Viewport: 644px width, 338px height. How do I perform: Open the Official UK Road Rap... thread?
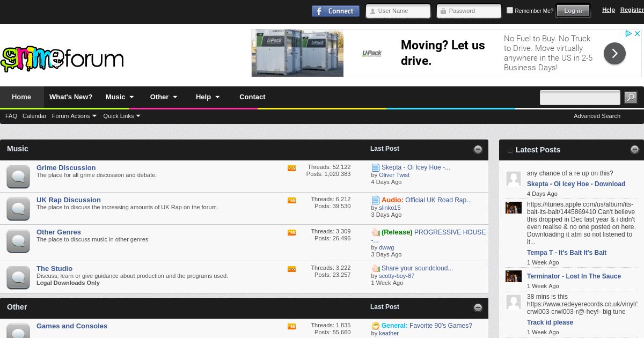[x=438, y=200]
